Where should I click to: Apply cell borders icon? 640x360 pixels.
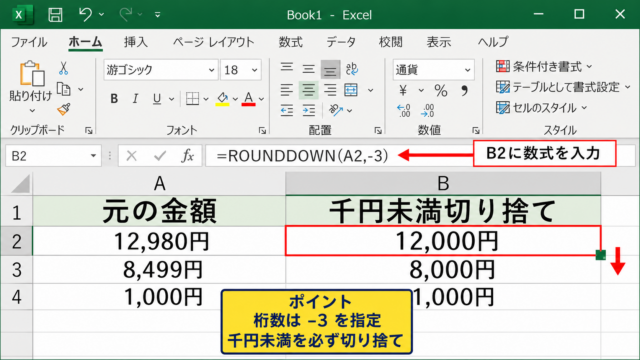tap(192, 98)
